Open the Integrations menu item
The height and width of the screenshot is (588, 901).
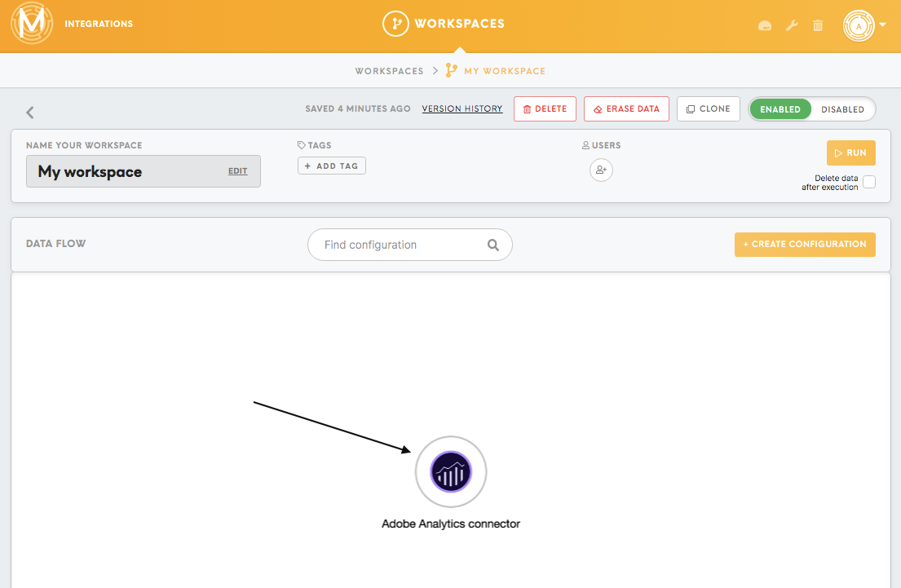coord(99,24)
